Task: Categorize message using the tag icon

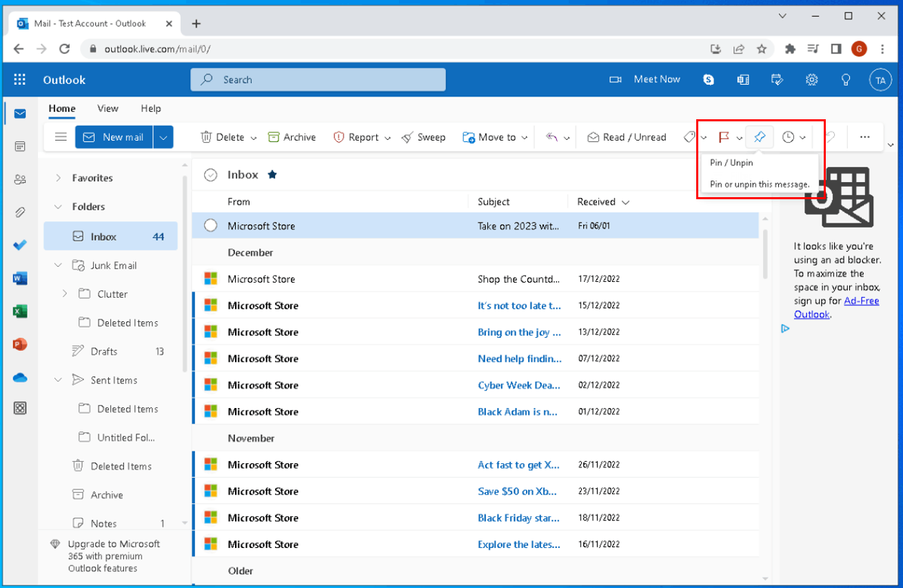Action: pos(689,137)
